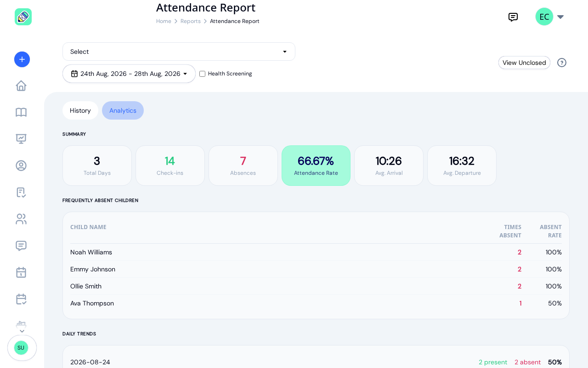
Task: Click the Absences summary card
Action: (x=243, y=166)
